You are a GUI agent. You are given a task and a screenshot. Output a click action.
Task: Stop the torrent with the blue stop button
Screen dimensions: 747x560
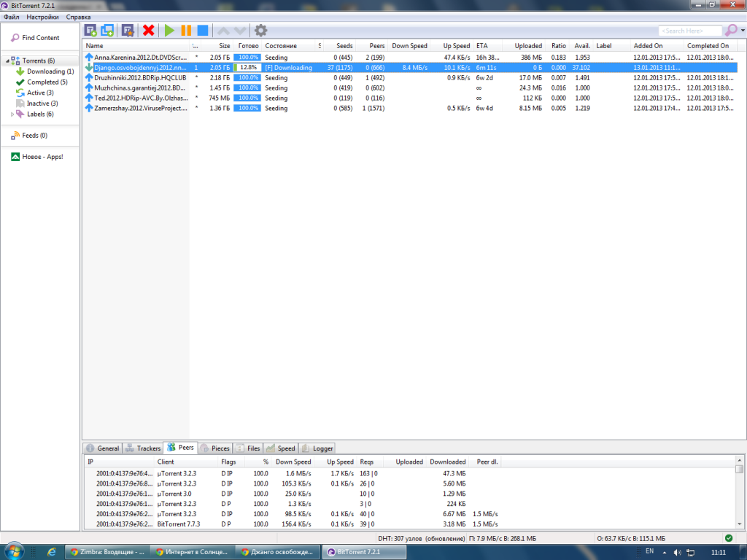(203, 31)
